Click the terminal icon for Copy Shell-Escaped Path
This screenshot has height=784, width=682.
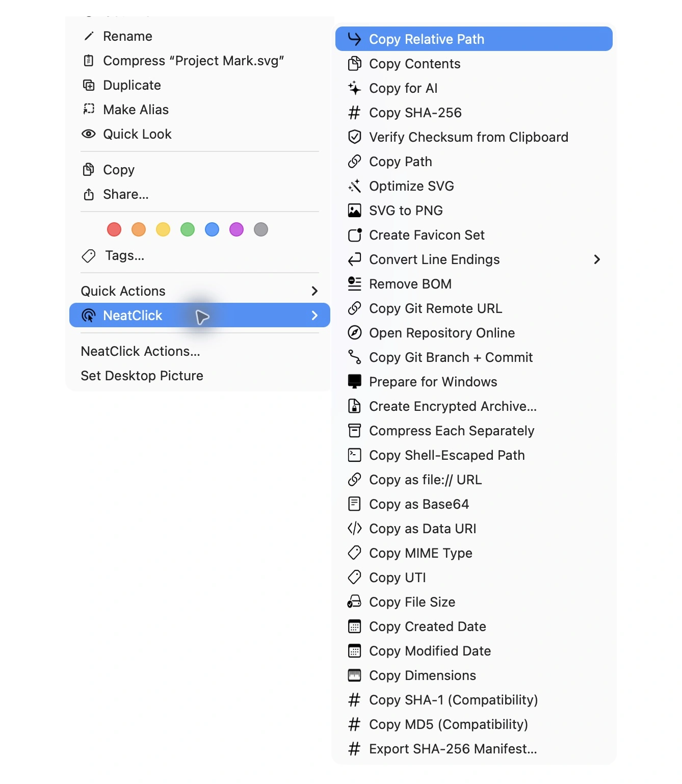(354, 455)
